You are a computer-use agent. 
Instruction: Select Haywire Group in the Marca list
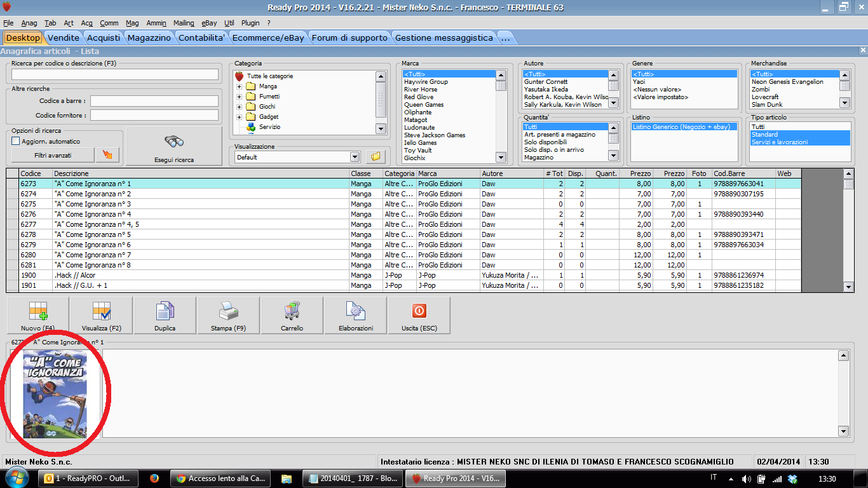[x=426, y=82]
